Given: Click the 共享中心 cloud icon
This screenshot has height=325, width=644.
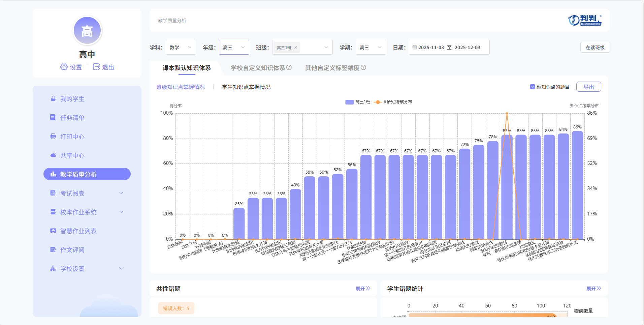Looking at the screenshot, I should pos(53,155).
